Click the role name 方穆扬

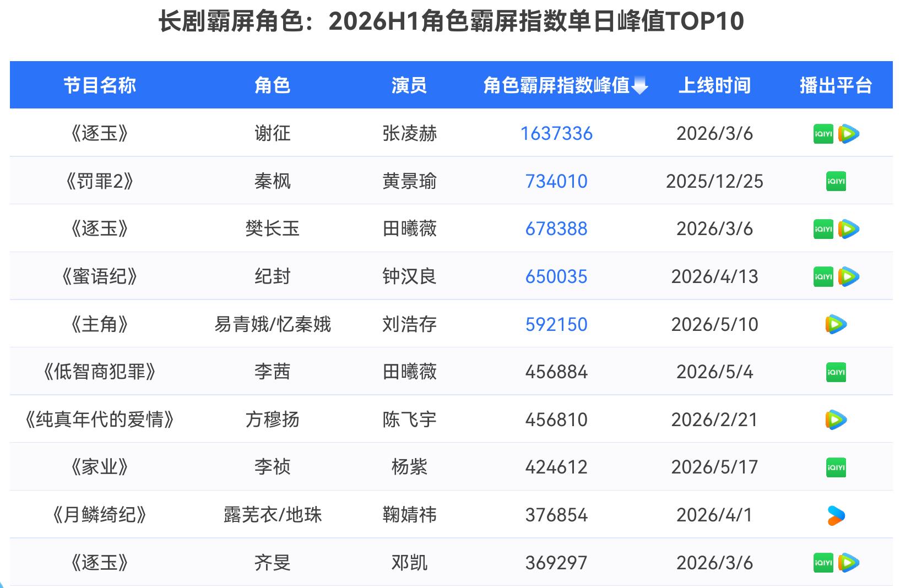pos(272,420)
